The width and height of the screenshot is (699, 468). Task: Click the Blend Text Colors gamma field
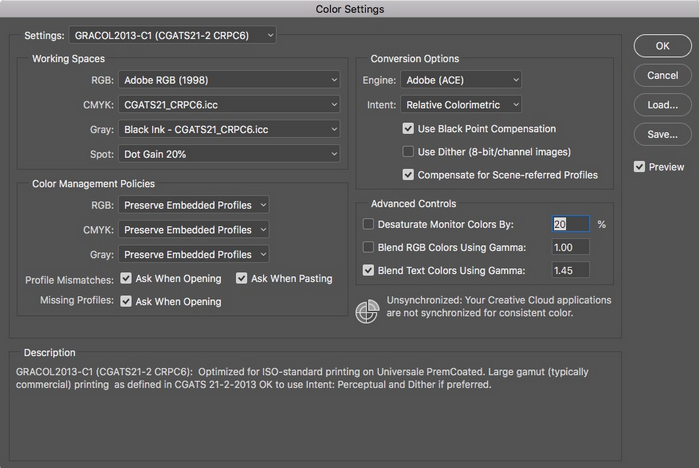pyautogui.click(x=570, y=270)
